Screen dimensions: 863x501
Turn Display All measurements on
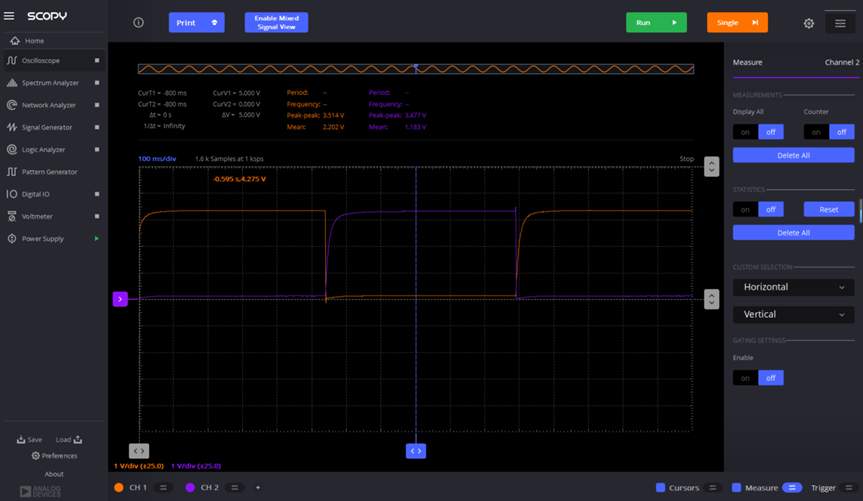pyautogui.click(x=745, y=132)
